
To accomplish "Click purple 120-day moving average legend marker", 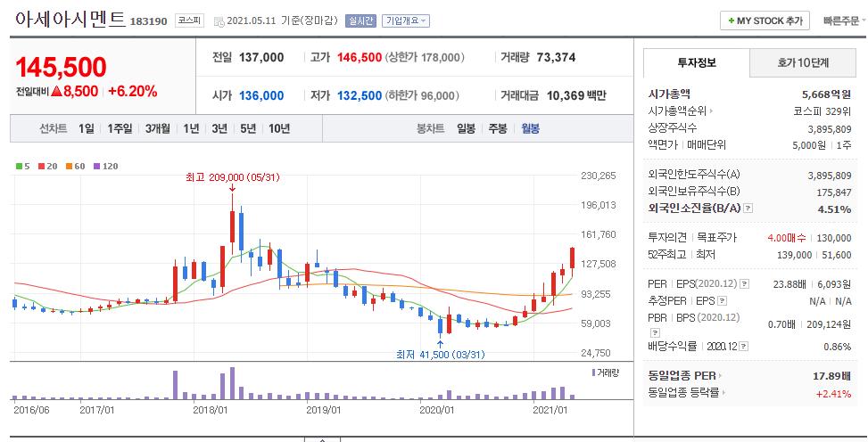I will click(96, 166).
